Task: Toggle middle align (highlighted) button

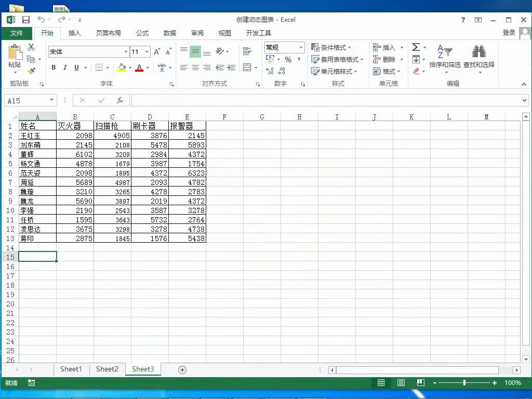Action: click(x=195, y=51)
